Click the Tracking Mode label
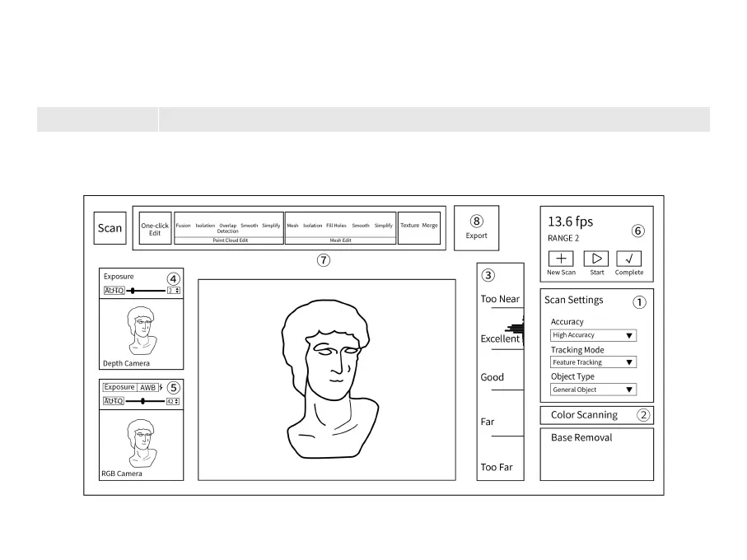Screen dimensions: 747x560 (577, 350)
